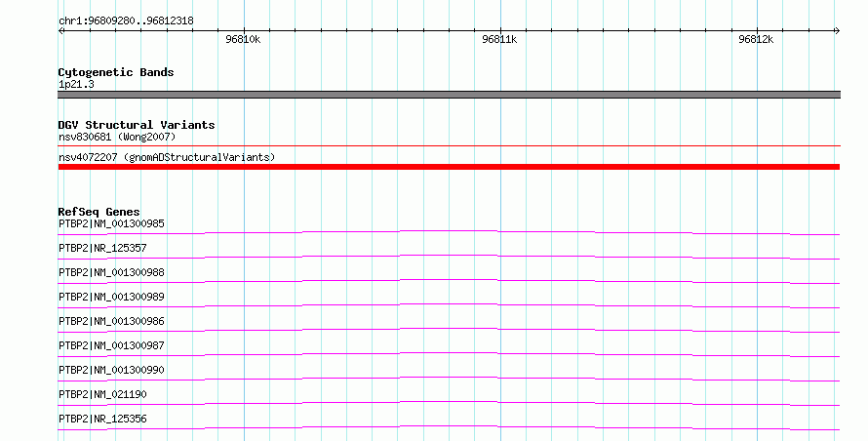Click the gray 1p21.3 cytogenetic band bar

[449, 95]
